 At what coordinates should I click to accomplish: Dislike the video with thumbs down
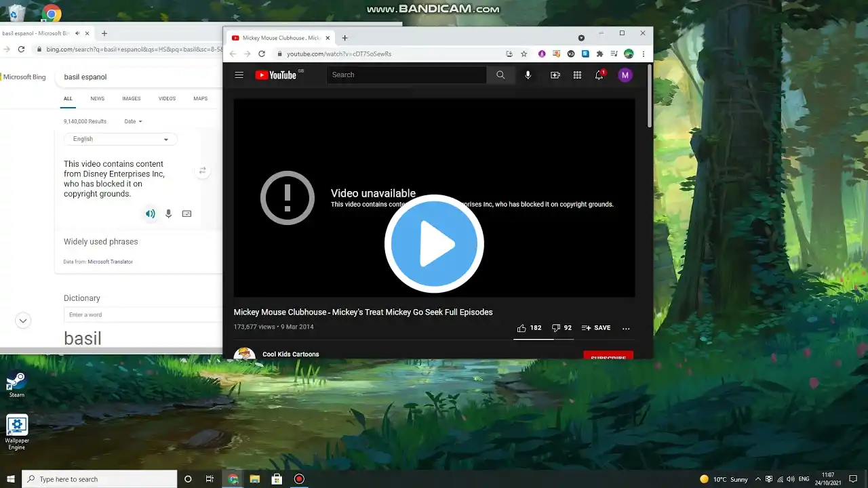(x=561, y=328)
